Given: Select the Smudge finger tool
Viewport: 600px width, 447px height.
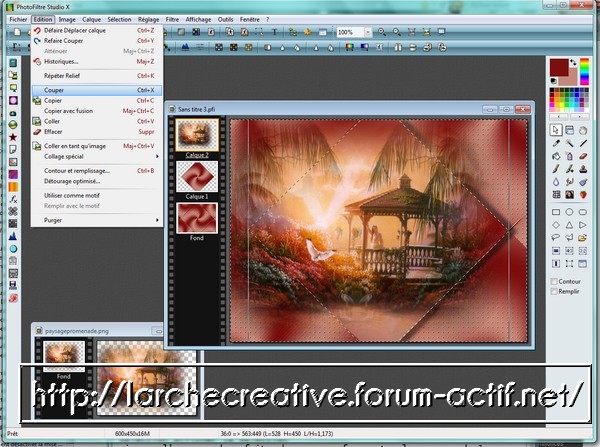Looking at the screenshot, I should pos(569,182).
